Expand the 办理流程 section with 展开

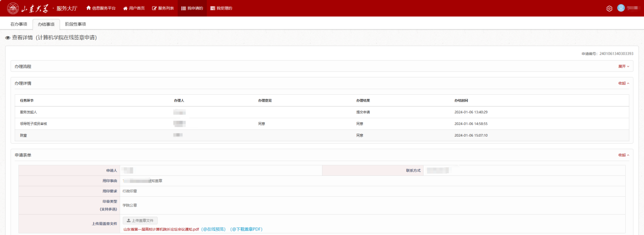[624, 66]
